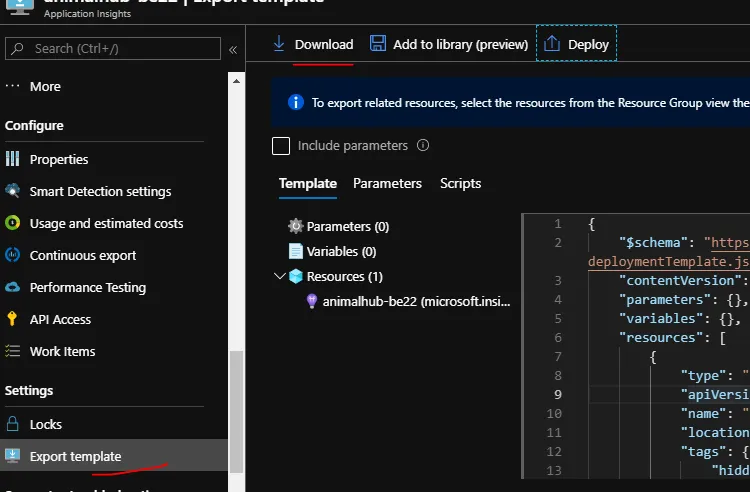
Task: Click the Continuous export icon
Action: [12, 255]
